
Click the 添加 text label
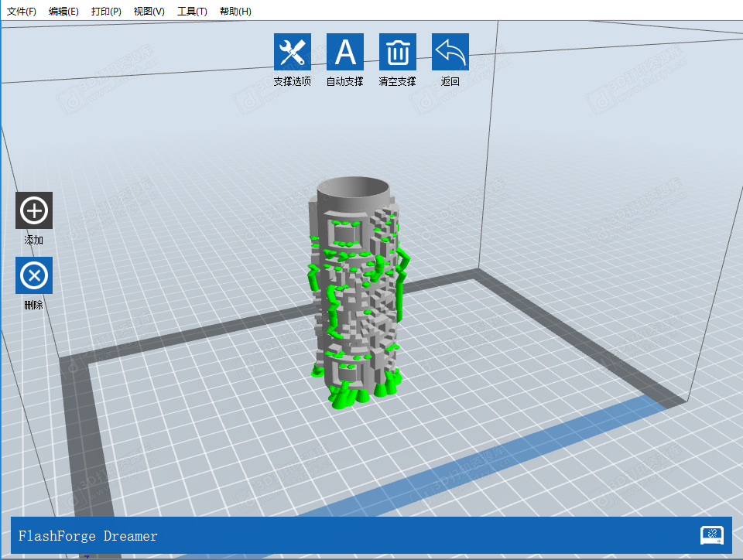(34, 241)
